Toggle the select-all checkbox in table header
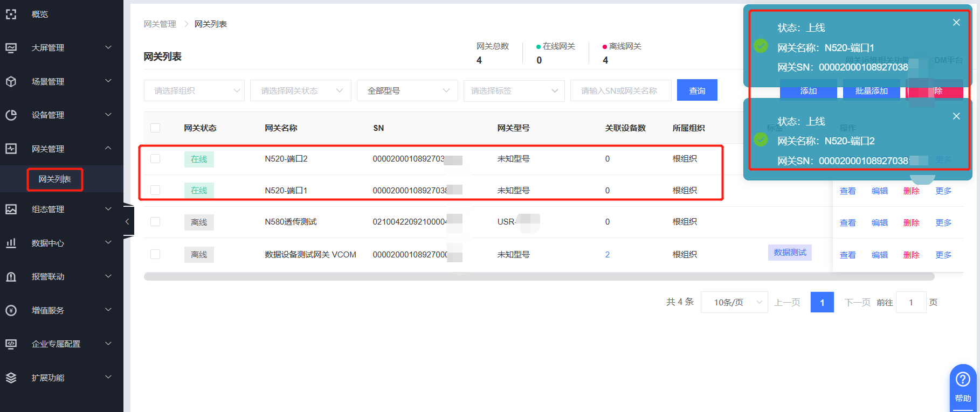 155,128
